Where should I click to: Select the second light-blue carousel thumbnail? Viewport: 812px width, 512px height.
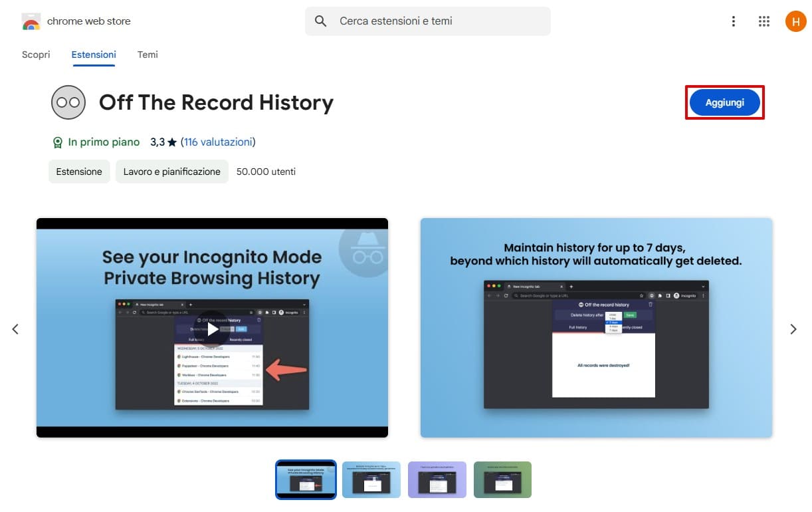[x=371, y=479]
